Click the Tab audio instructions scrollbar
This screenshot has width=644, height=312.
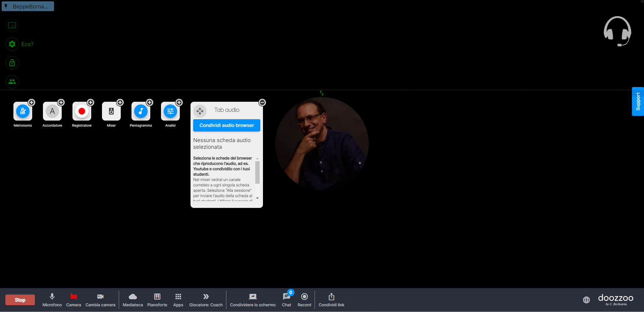click(x=257, y=173)
